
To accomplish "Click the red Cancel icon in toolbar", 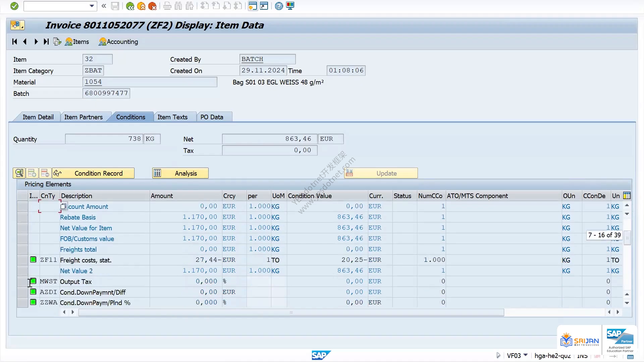I will (152, 6).
